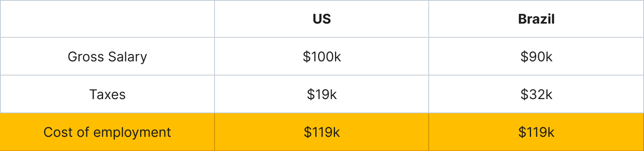Select the US gross salary value

[x=321, y=57]
